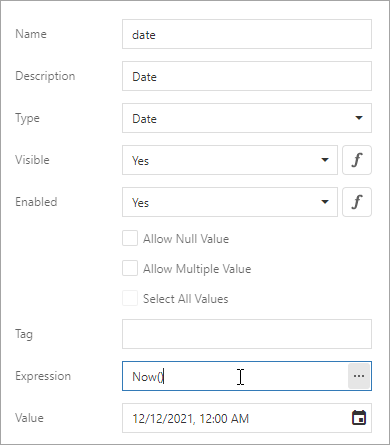Expand the Type dropdown
This screenshot has width=390, height=445.
[x=359, y=118]
